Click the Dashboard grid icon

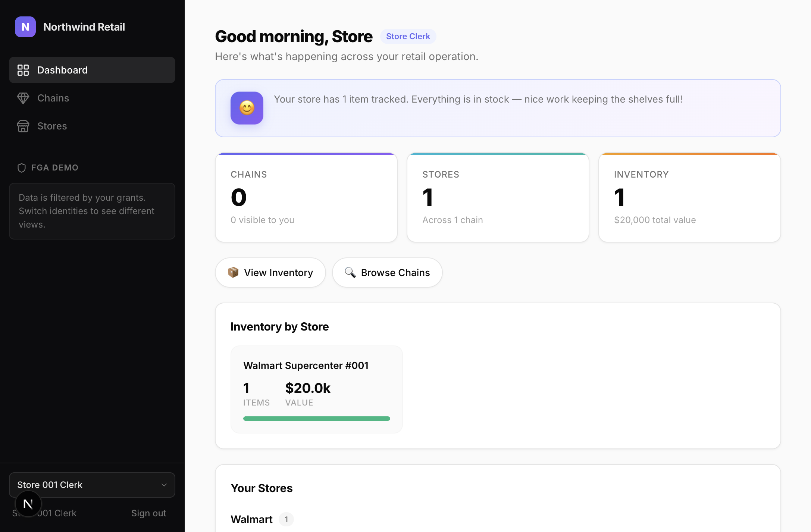(x=23, y=70)
